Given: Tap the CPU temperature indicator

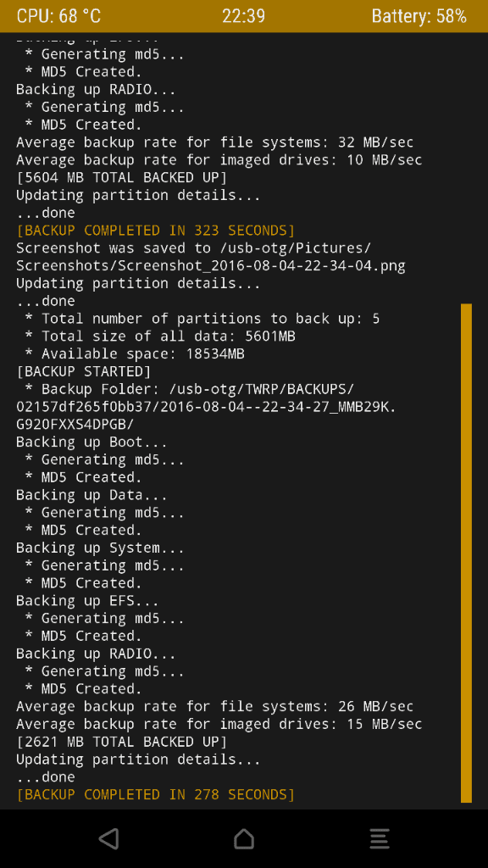Looking at the screenshot, I should (x=58, y=16).
